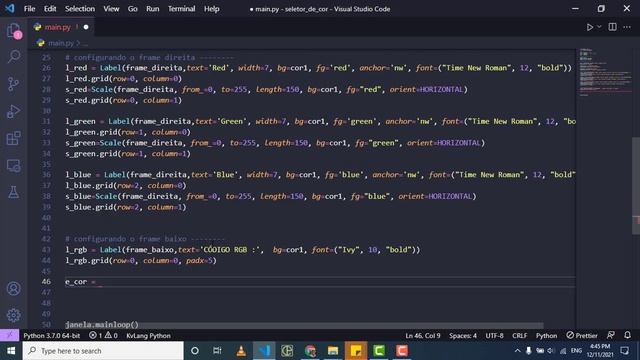This screenshot has height=360, width=640.
Task: Open File Explorer from taskbar
Action: 333,351
